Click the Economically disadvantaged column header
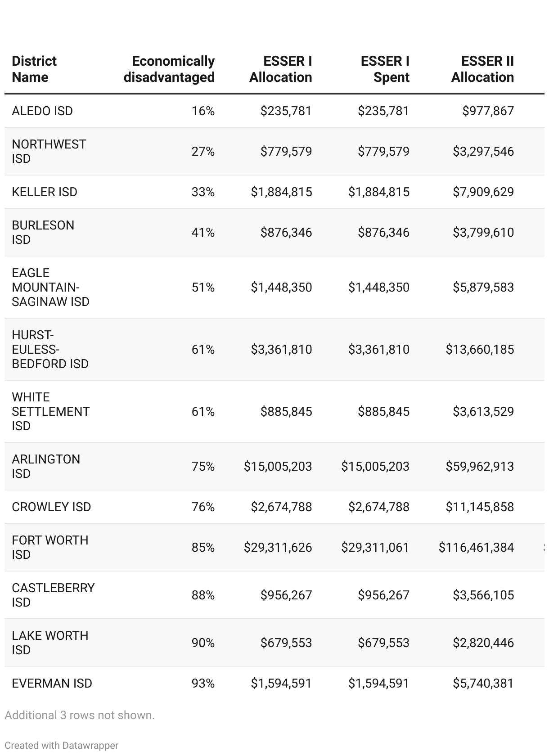 pos(169,69)
